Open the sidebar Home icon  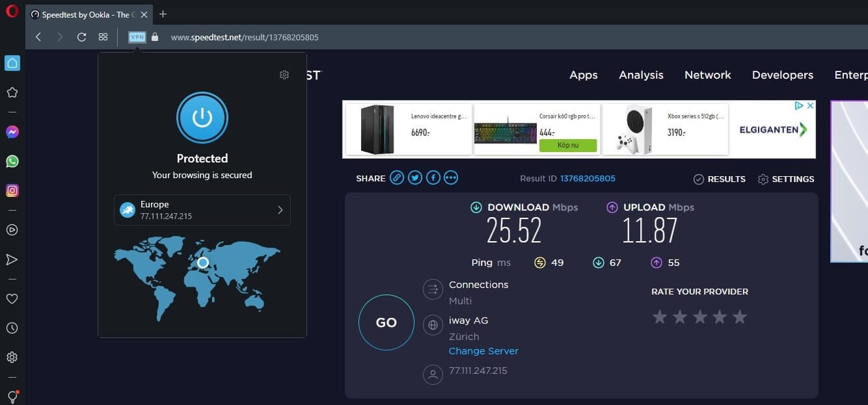(x=12, y=63)
